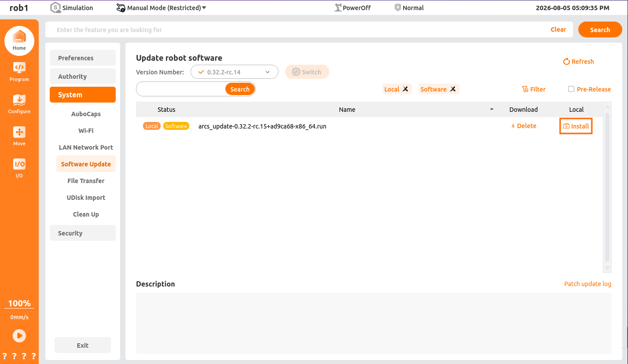
Task: Open the Home page icon
Action: click(x=19, y=40)
